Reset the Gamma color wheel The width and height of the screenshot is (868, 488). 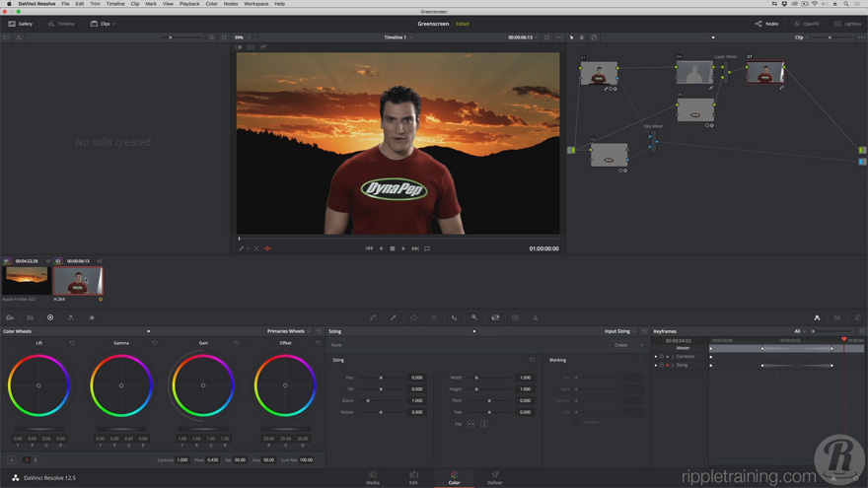[155, 343]
